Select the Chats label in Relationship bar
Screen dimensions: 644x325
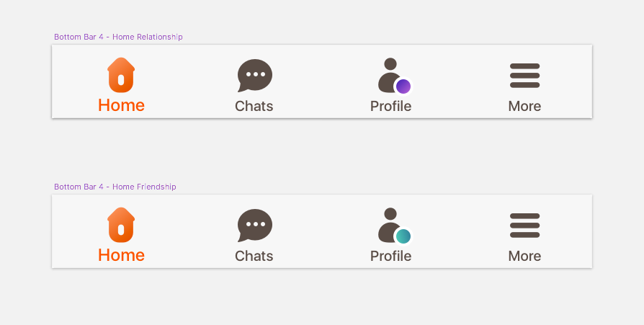click(254, 106)
